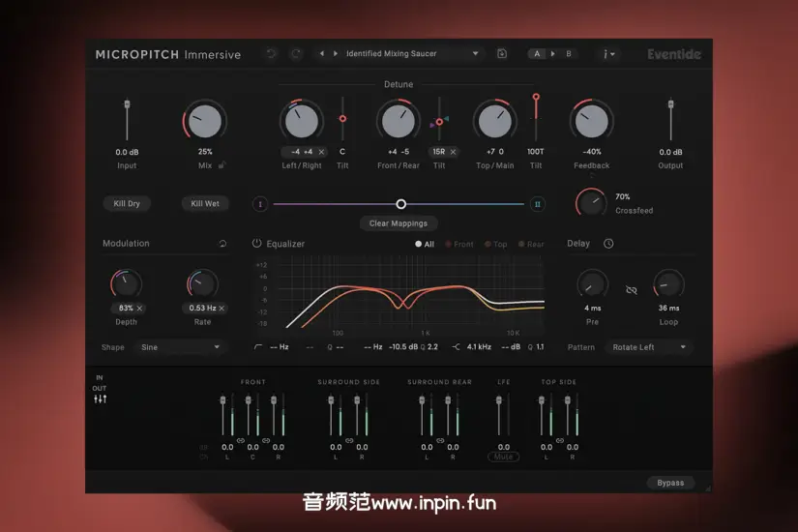The image size is (798, 532).
Task: Click the Pre/Loop delay link icon
Action: (632, 289)
